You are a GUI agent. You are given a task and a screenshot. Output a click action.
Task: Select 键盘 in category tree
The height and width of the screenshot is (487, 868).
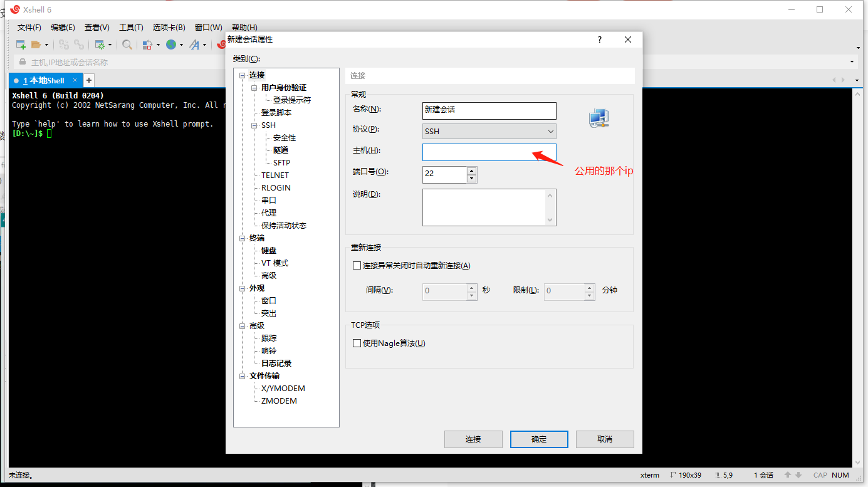point(269,251)
